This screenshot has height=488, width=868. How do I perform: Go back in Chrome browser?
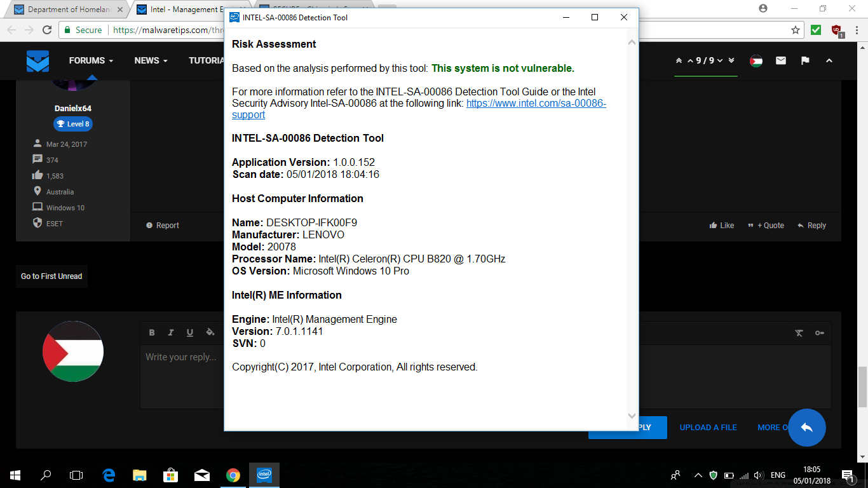click(x=11, y=30)
